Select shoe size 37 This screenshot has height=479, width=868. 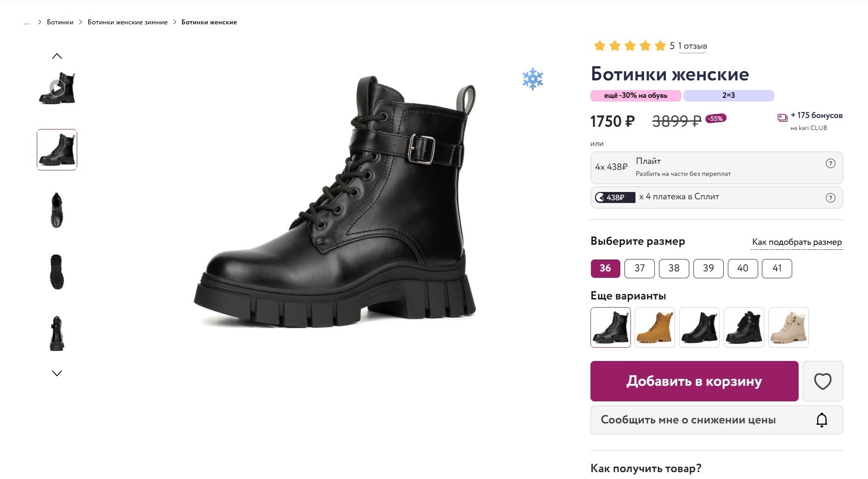coord(640,268)
